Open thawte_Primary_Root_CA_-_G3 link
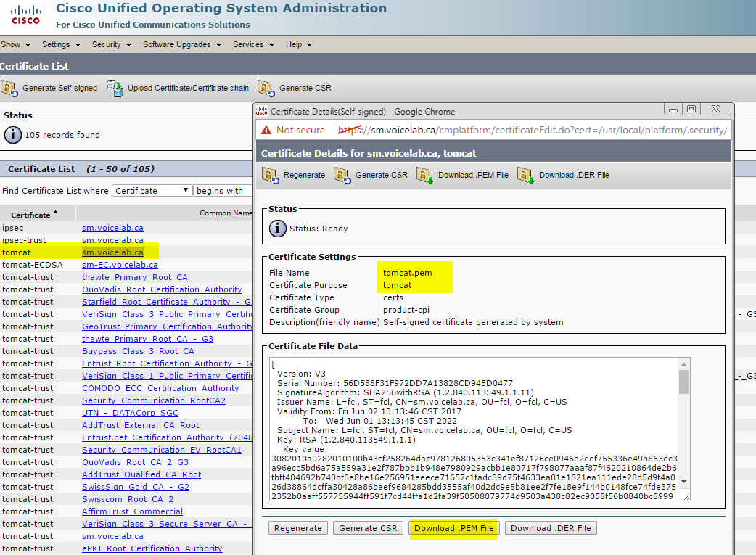 coord(147,339)
